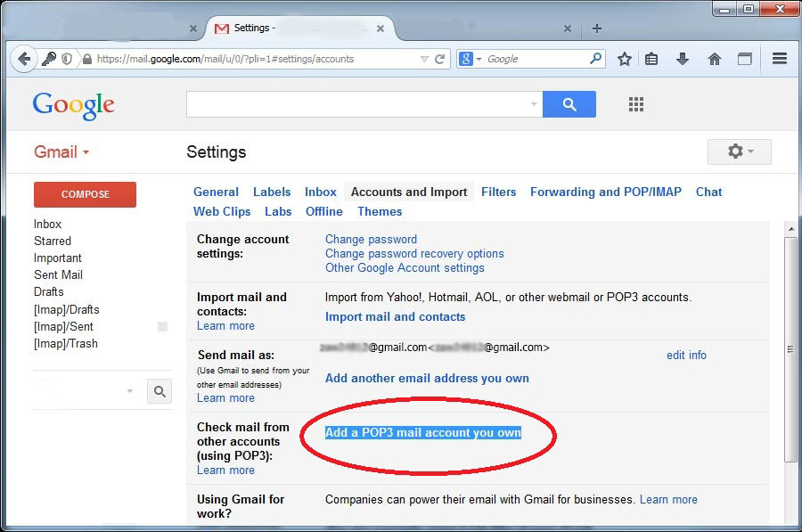Click Add another email address you own
Screen dimensions: 802x532
tap(427, 378)
